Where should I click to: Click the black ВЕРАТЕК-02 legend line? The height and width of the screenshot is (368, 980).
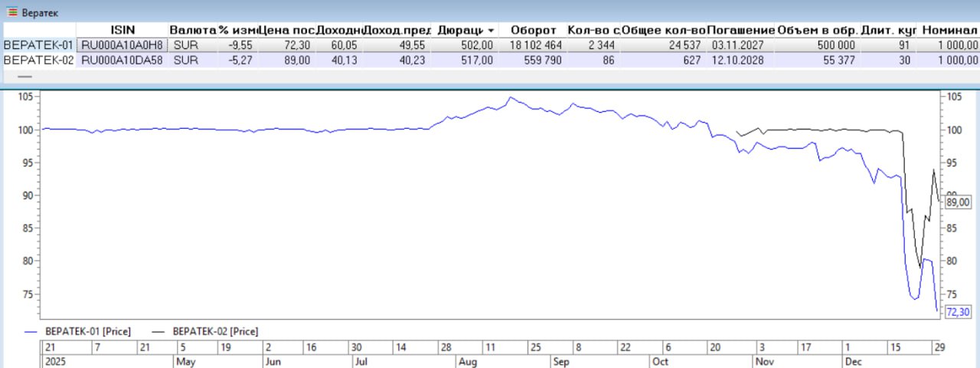click(159, 331)
